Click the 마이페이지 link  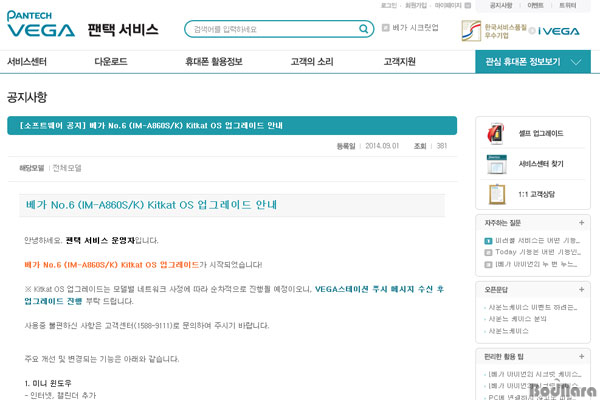point(448,5)
